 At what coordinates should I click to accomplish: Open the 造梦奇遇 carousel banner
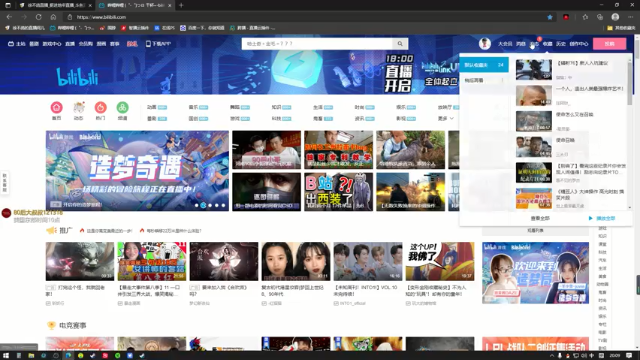pyautogui.click(x=137, y=171)
